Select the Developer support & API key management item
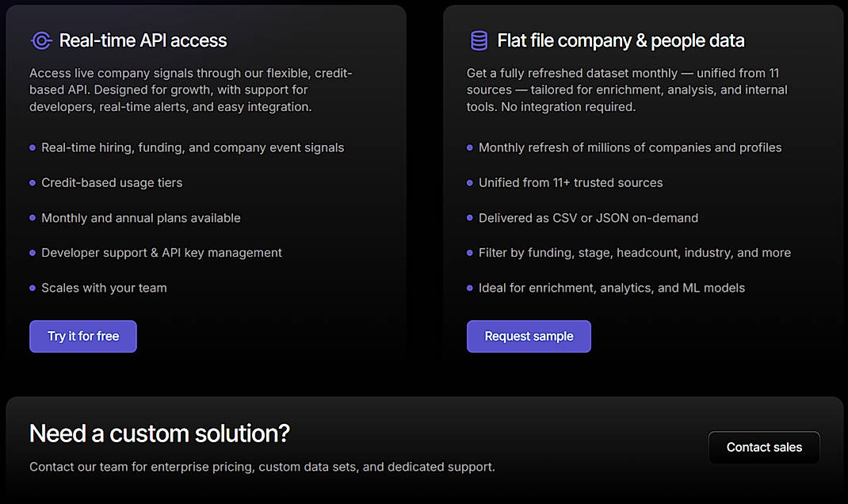The height and width of the screenshot is (504, 848). [x=161, y=252]
